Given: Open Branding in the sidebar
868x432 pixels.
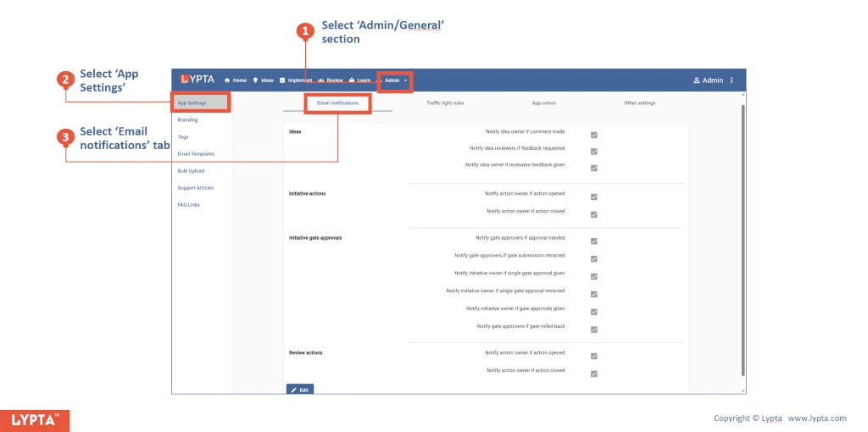Looking at the screenshot, I should tap(187, 120).
